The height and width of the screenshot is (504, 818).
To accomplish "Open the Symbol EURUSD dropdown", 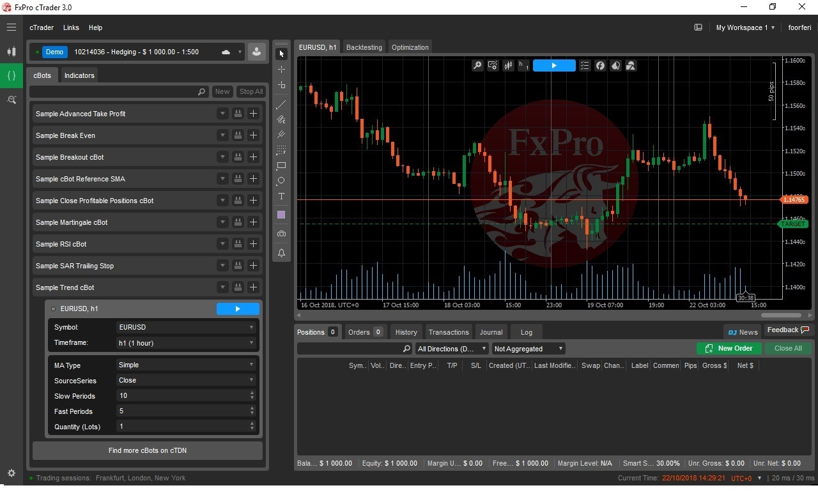I will [x=187, y=327].
